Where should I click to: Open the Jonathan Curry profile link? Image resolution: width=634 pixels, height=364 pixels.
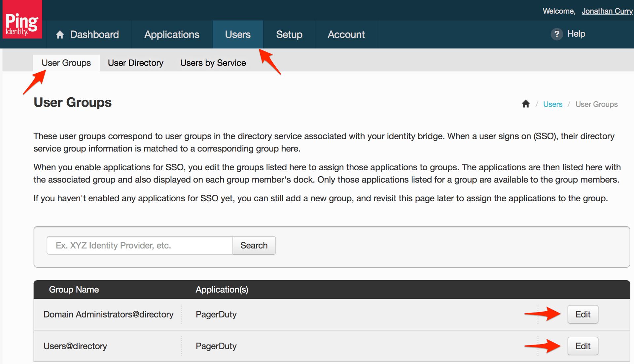click(607, 11)
